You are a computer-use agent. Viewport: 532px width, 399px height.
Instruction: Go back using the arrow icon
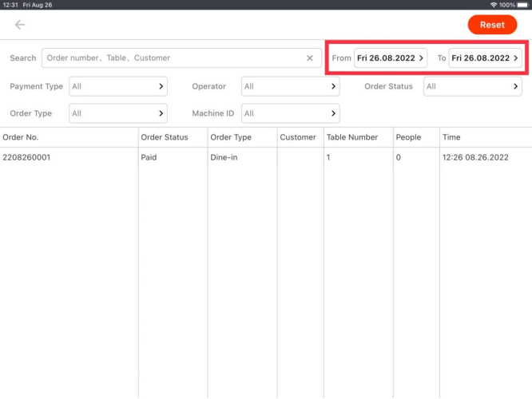click(20, 25)
